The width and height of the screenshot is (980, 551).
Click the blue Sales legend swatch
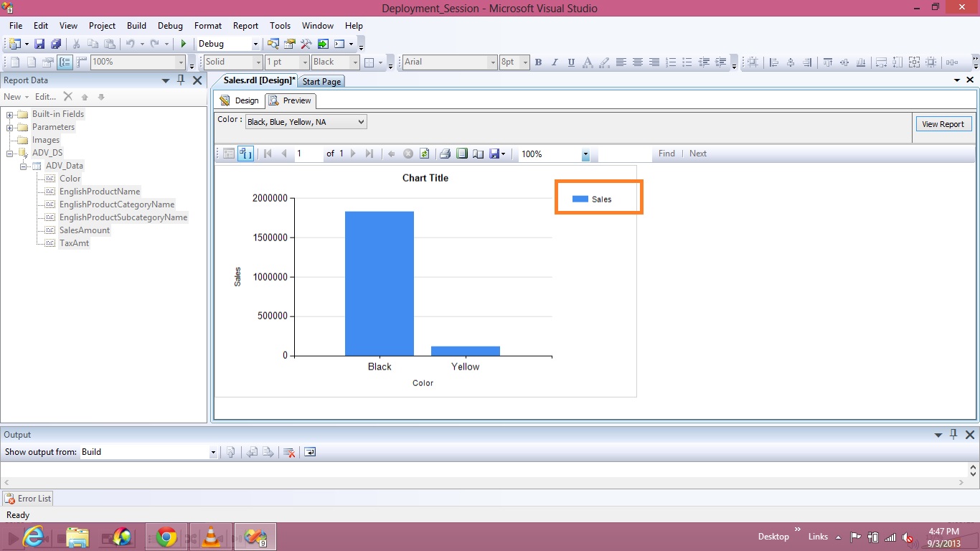tap(580, 199)
